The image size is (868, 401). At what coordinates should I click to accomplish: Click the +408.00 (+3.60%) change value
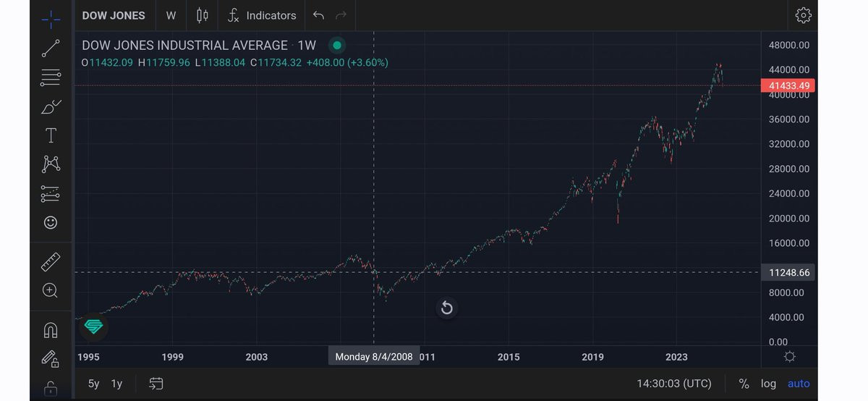point(347,63)
